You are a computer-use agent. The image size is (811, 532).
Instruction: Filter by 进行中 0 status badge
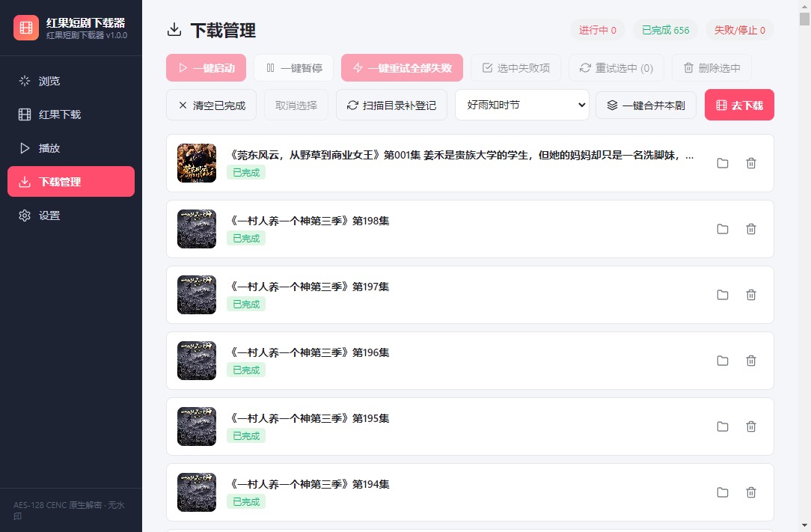point(597,30)
